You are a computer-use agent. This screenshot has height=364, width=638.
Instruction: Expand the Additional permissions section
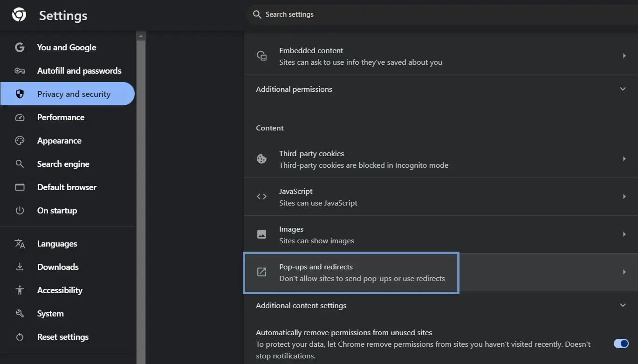[x=623, y=89]
